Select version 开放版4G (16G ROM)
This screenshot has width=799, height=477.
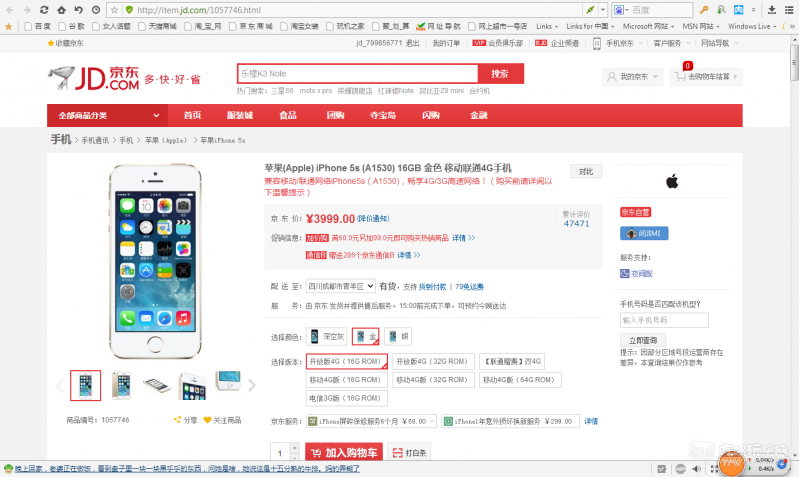(x=347, y=361)
